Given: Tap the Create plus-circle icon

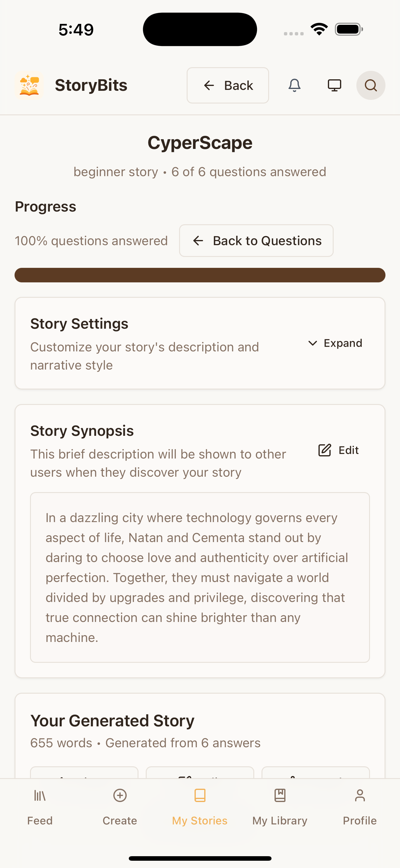Looking at the screenshot, I should pyautogui.click(x=120, y=796).
